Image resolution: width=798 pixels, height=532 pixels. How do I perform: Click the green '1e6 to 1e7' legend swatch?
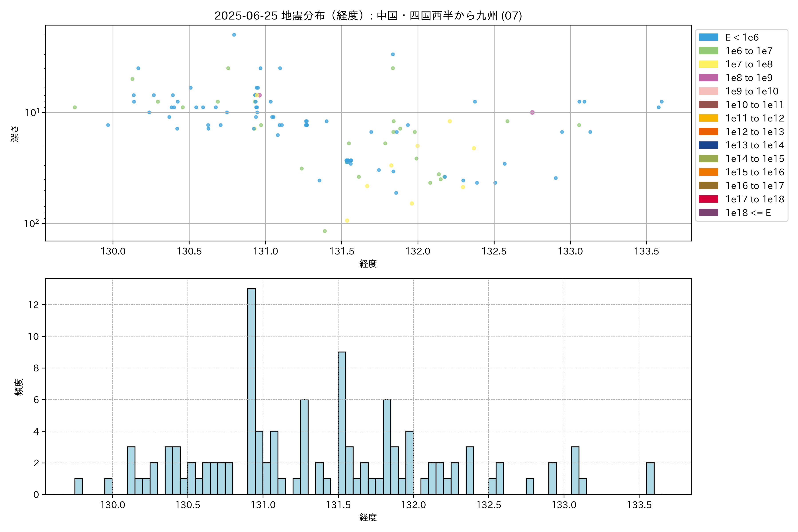pos(708,51)
